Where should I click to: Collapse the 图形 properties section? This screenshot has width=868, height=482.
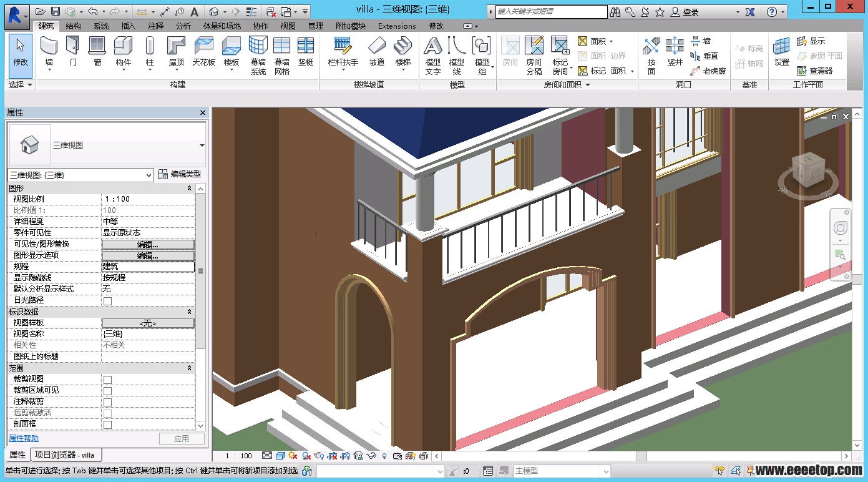point(190,188)
